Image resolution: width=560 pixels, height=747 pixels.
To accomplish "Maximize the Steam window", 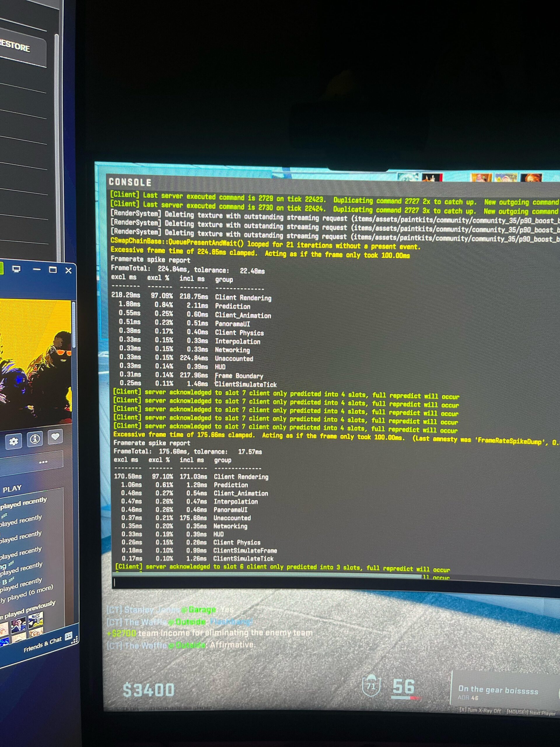I will coord(53,270).
